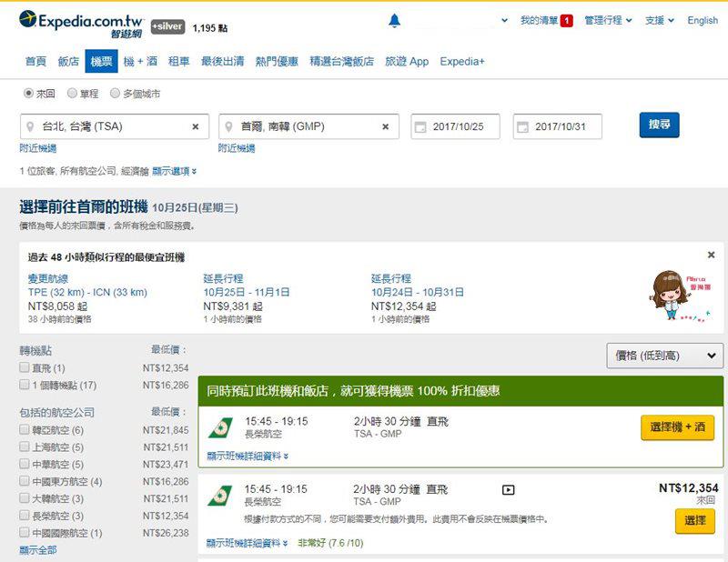Screen dimensions: 728x562
Task: Switch language to English
Action: [x=703, y=20]
